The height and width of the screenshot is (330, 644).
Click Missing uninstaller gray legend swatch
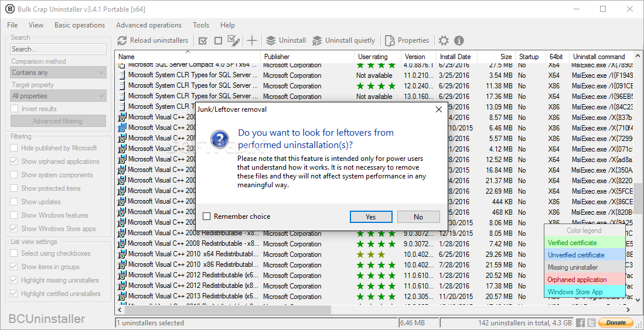(585, 267)
